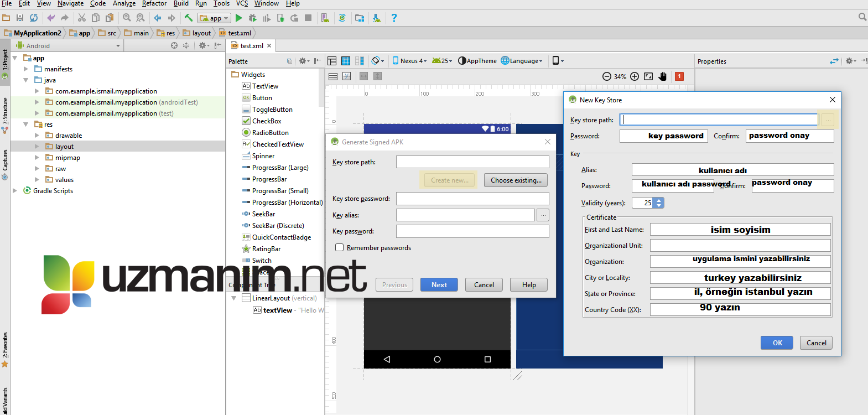
Task: Open the API 25 version dropdown
Action: coord(442,61)
